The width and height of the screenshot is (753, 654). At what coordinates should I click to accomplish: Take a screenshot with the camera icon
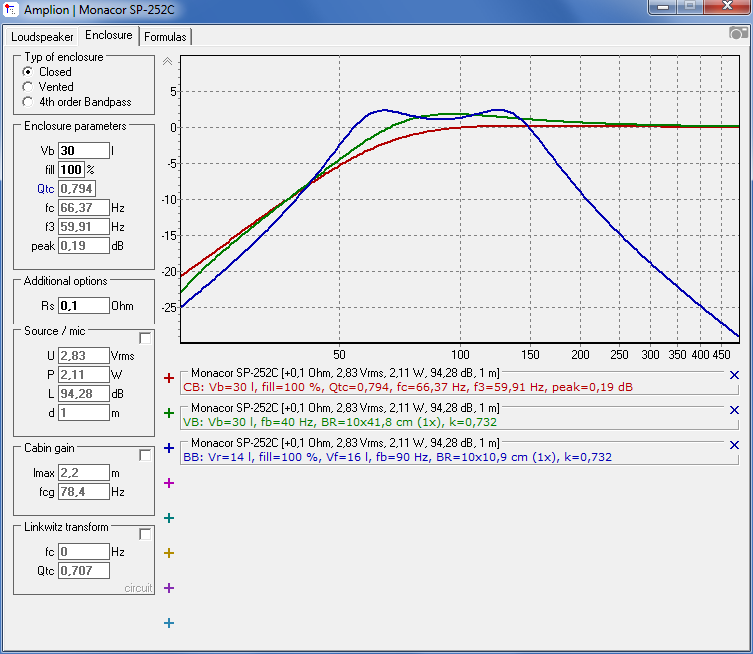(738, 33)
